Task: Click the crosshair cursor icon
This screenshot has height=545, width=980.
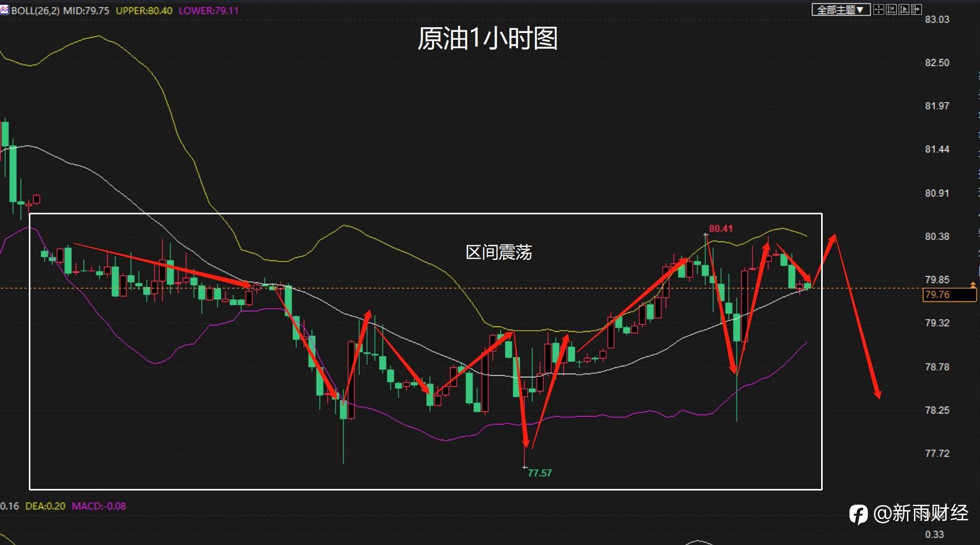Action: (878, 9)
